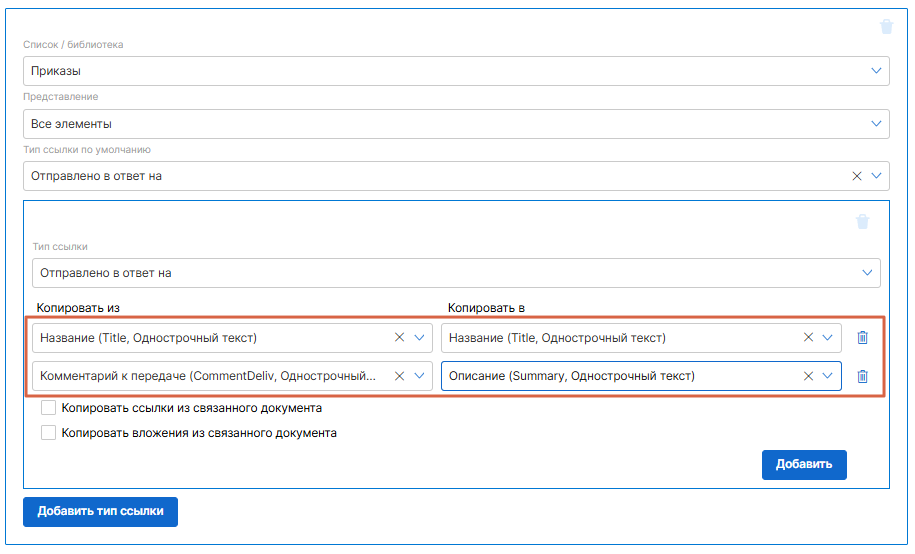Image resolution: width=915 pixels, height=554 pixels.
Task: Click checkbox label Копировать ссылки из связанного документа
Action: point(191,407)
